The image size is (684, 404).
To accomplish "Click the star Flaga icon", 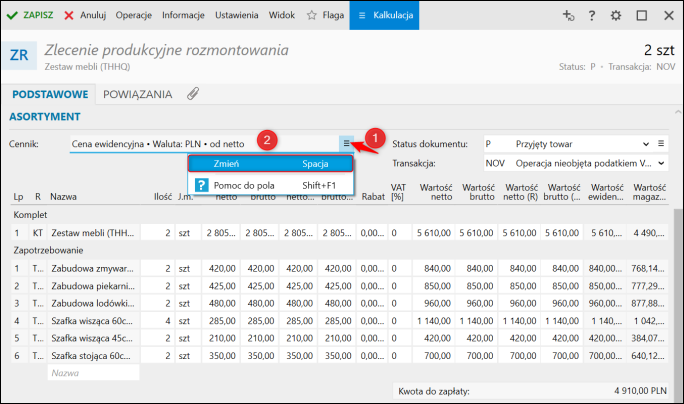I will [311, 15].
